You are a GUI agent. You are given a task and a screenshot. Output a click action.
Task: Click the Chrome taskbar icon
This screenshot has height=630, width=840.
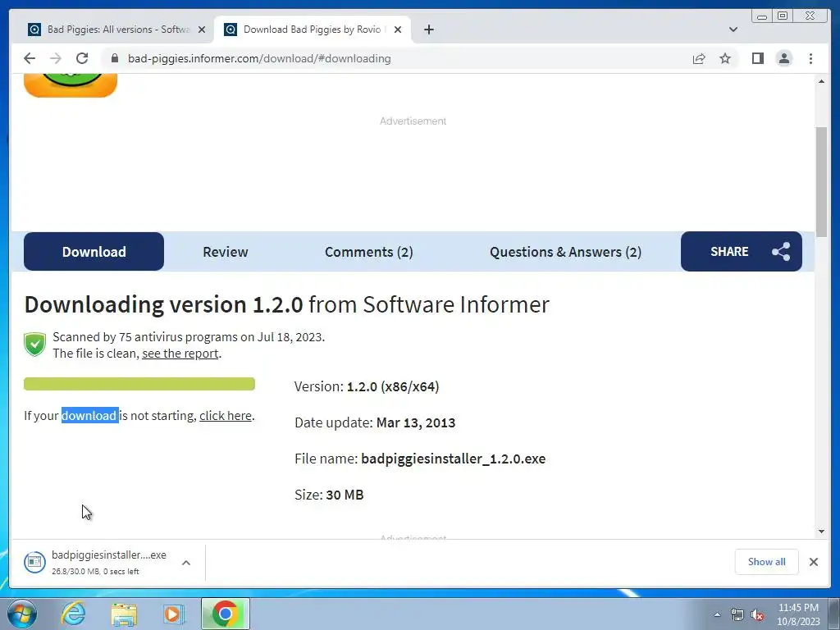[x=225, y=614]
